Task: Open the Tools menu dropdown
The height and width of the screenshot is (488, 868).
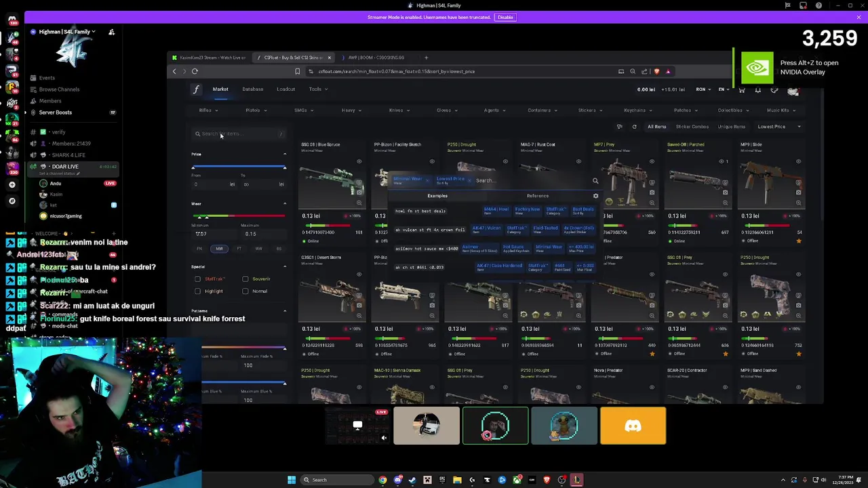Action: [x=318, y=89]
